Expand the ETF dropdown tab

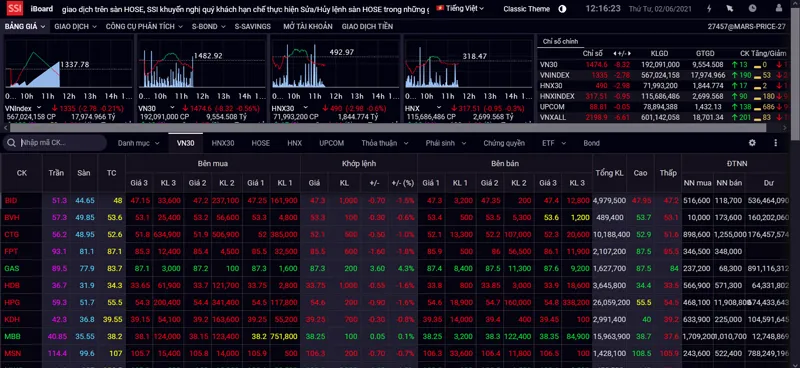[x=554, y=143]
